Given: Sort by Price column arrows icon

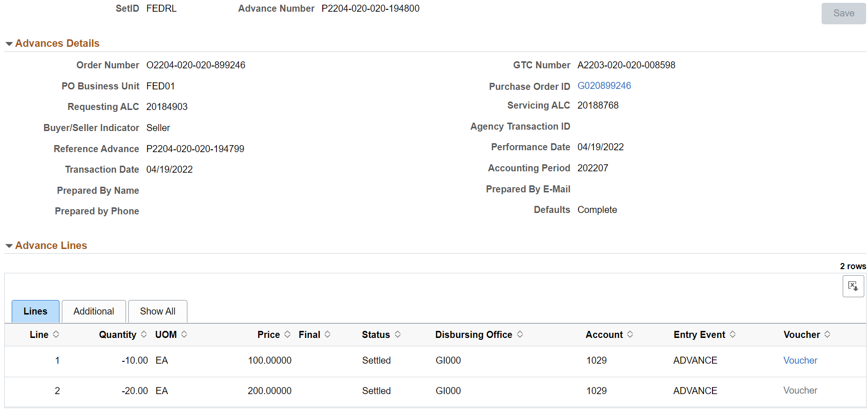Looking at the screenshot, I should (287, 334).
